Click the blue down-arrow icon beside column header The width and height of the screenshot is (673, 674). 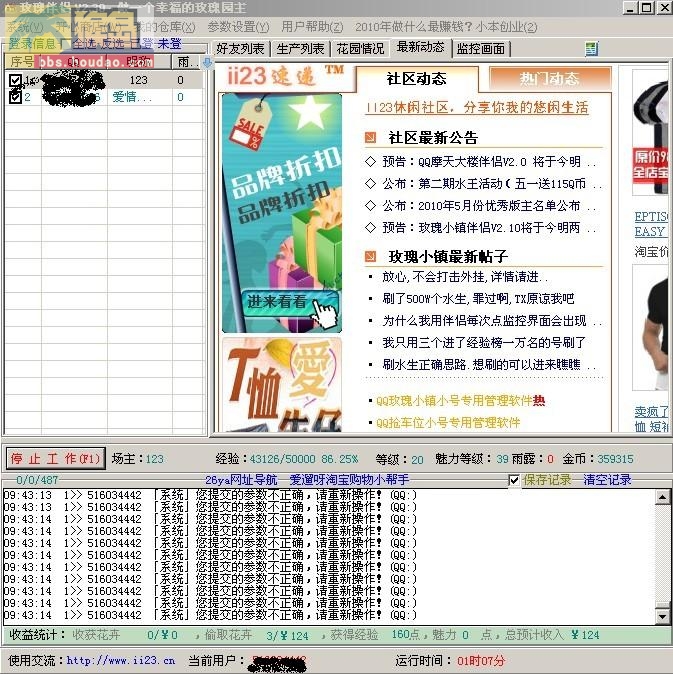tap(208, 62)
